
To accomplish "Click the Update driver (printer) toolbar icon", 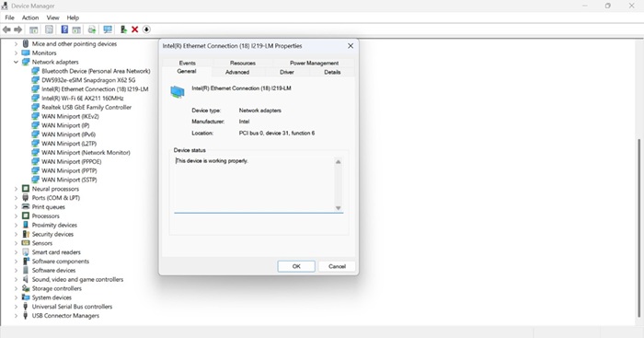I will point(92,29).
